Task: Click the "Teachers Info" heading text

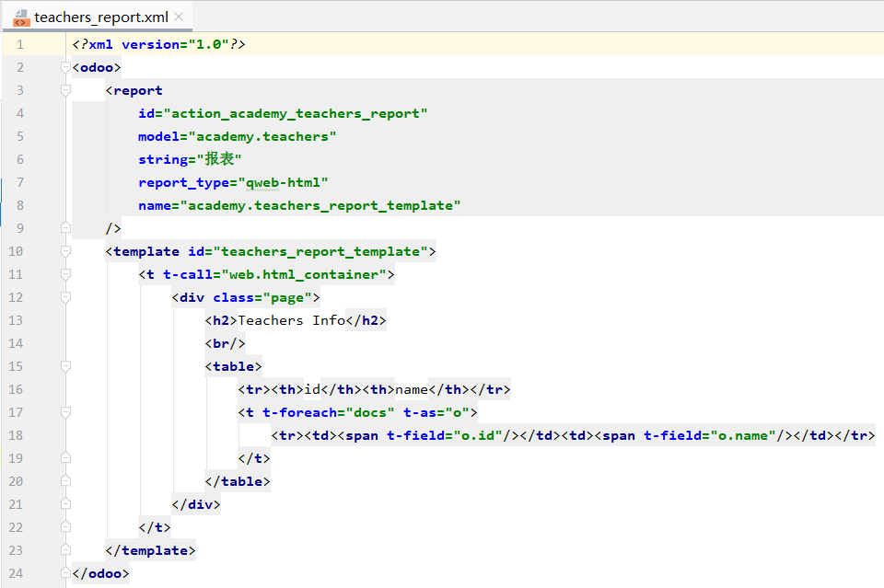Action: (x=292, y=320)
